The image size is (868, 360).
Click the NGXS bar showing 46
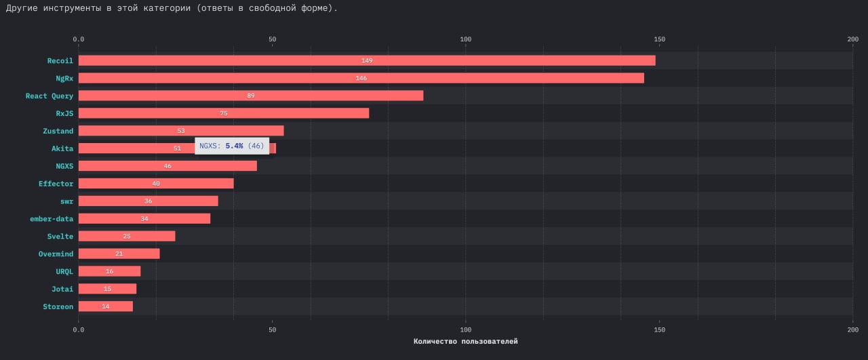167,166
